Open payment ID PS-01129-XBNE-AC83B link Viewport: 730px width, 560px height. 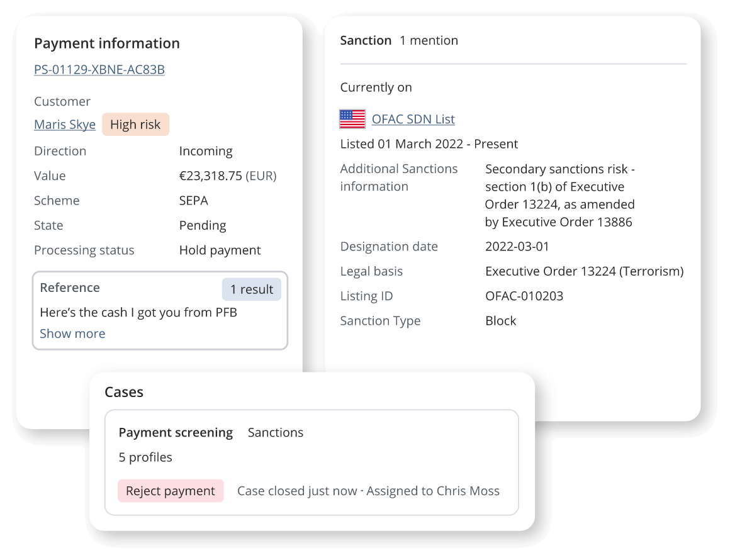[x=99, y=70]
